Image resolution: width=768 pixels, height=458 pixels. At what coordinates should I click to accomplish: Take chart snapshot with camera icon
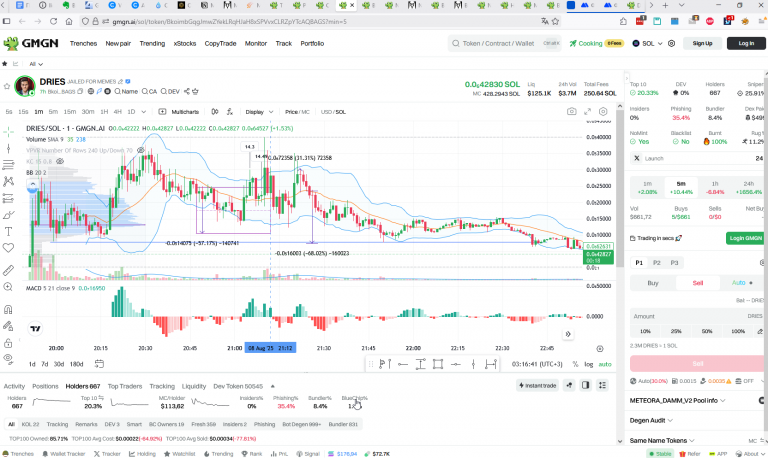[572, 112]
